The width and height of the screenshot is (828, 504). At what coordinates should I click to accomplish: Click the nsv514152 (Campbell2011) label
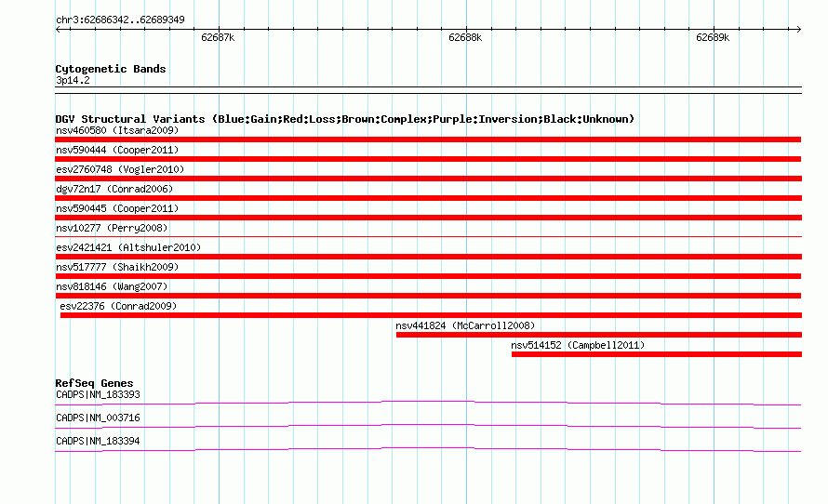579,345
